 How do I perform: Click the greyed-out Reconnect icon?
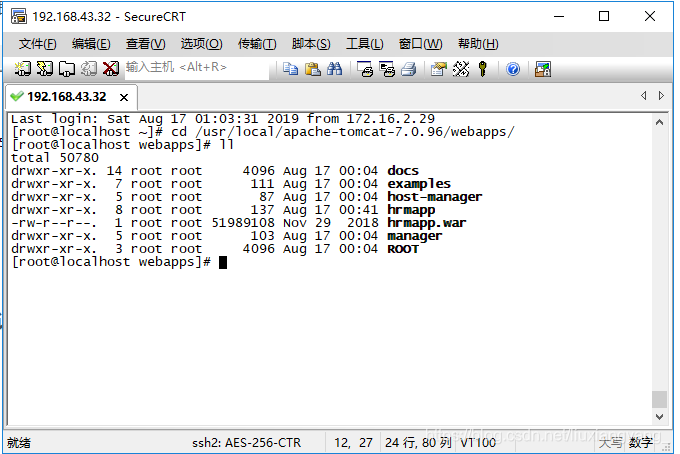point(89,69)
